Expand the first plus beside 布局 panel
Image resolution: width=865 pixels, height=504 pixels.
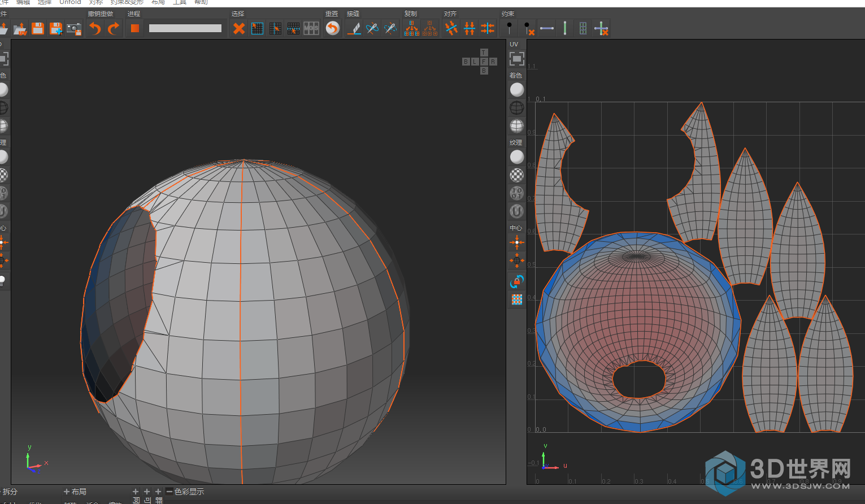[136, 492]
